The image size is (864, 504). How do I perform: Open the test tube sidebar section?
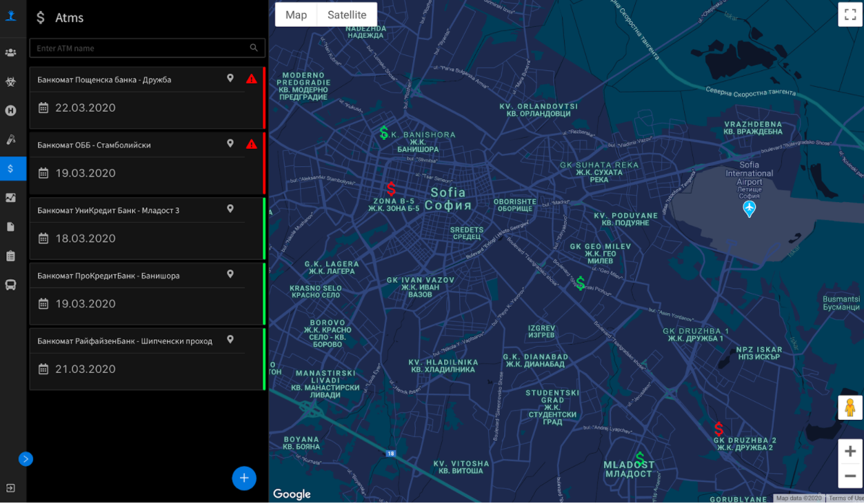tap(10, 139)
